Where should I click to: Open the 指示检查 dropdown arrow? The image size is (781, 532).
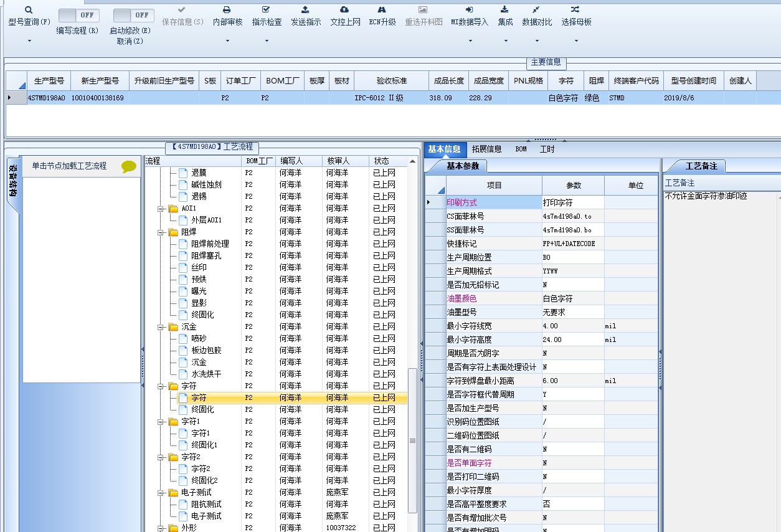267,41
